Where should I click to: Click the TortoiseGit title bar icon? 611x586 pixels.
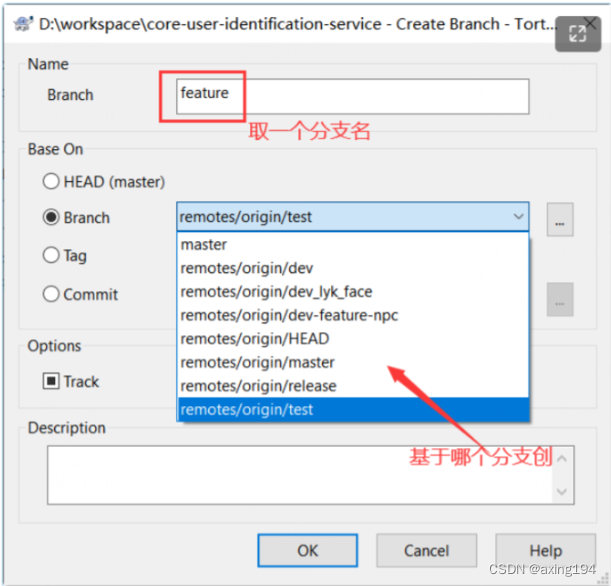point(23,24)
